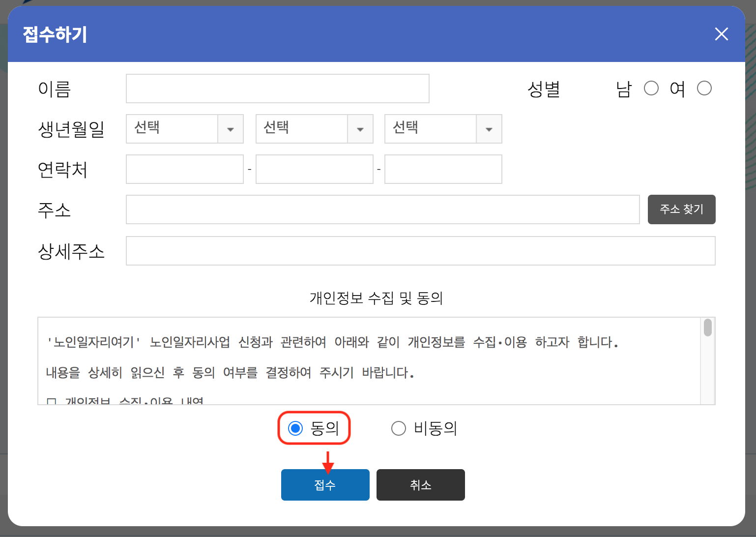Confirm the 동의 consent option
Screen dimensions: 756x537
[x=295, y=428]
